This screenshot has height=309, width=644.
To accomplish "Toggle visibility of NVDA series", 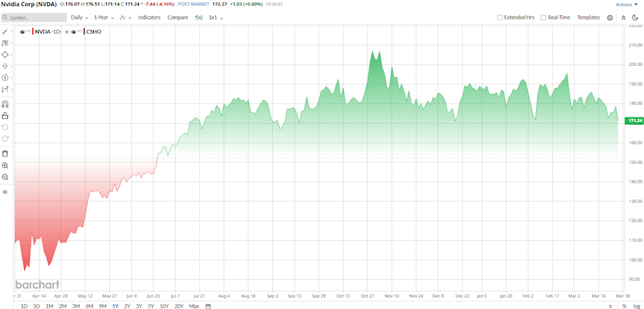I will (22, 32).
